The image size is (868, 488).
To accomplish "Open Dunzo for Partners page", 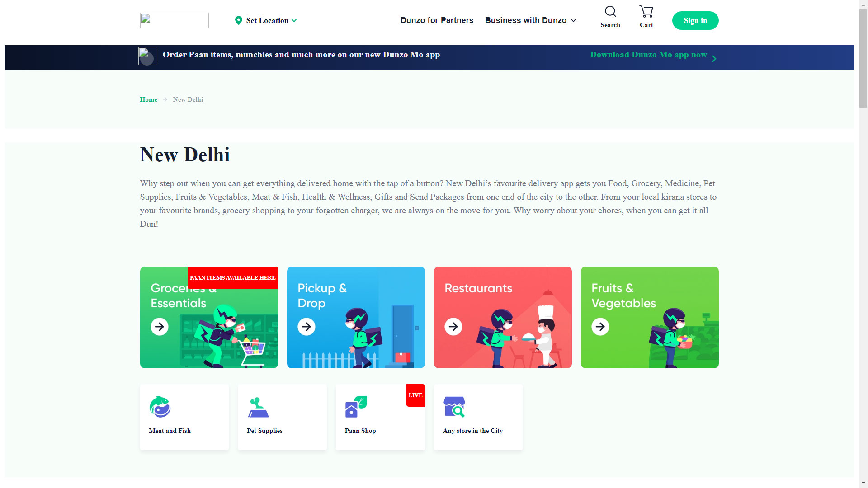I will pyautogui.click(x=437, y=20).
